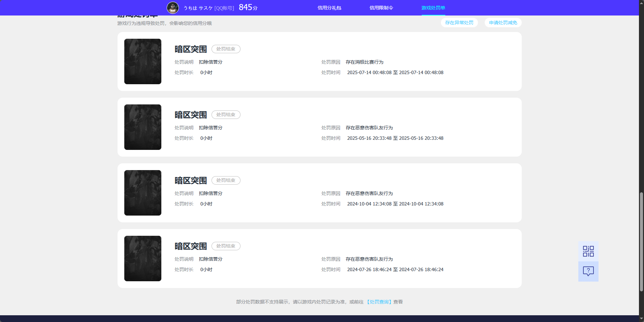Click 0小时 duration in the 2024-10-04 card
This screenshot has width=644, height=322.
206,204
